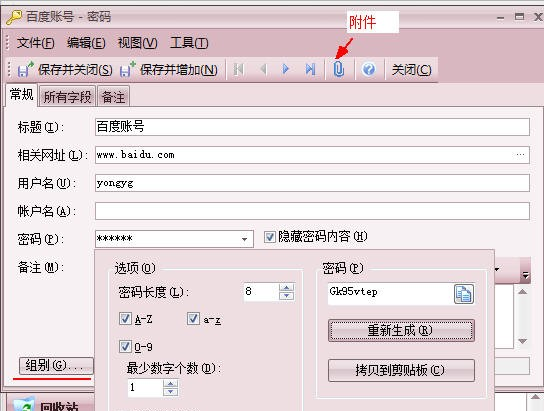Click the Save and Close (保存并关闭) button

pyautogui.click(x=65, y=70)
